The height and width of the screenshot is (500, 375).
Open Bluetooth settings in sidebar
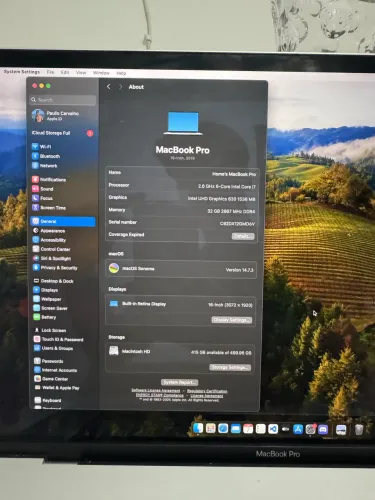pyautogui.click(x=46, y=156)
